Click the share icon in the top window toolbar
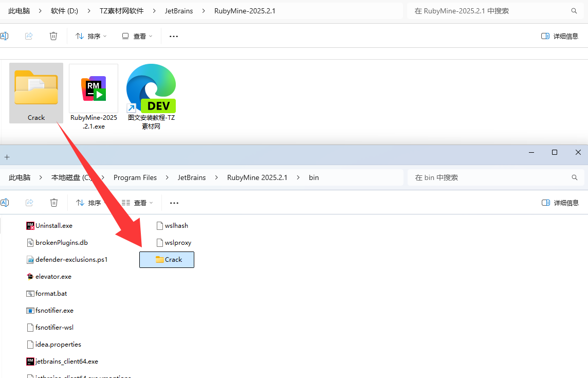The image size is (588, 378). click(x=29, y=36)
